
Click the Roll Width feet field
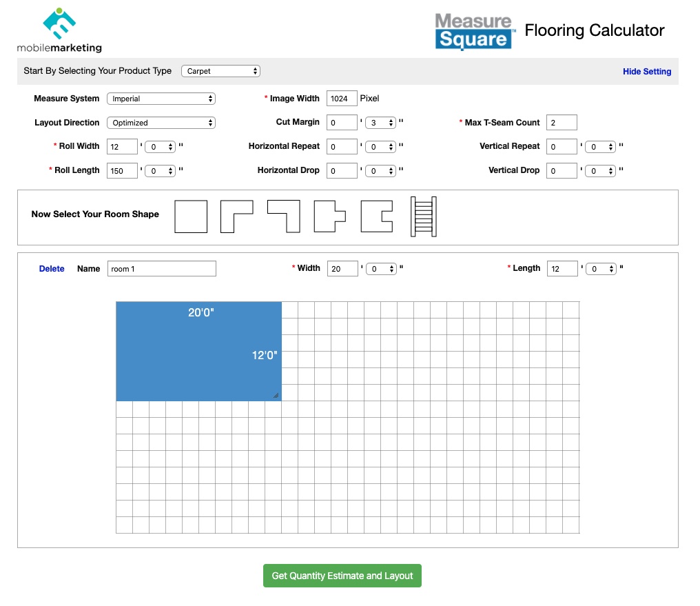[122, 146]
